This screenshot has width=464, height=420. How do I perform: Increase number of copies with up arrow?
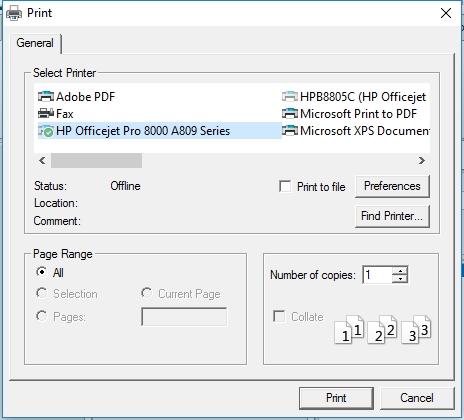click(x=400, y=271)
